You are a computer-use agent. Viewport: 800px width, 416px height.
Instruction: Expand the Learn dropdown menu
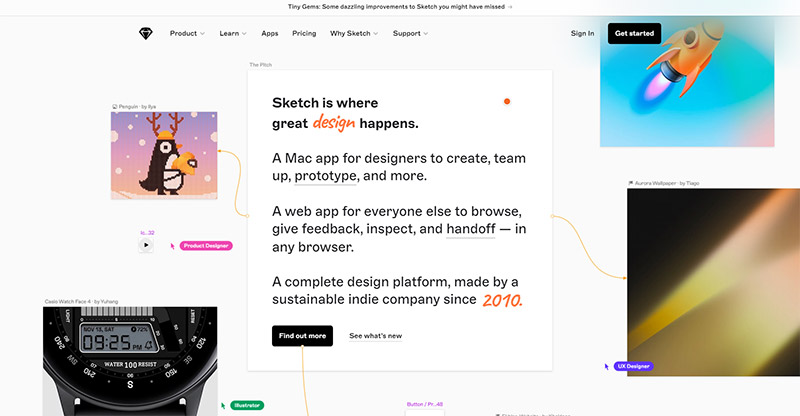click(x=233, y=33)
